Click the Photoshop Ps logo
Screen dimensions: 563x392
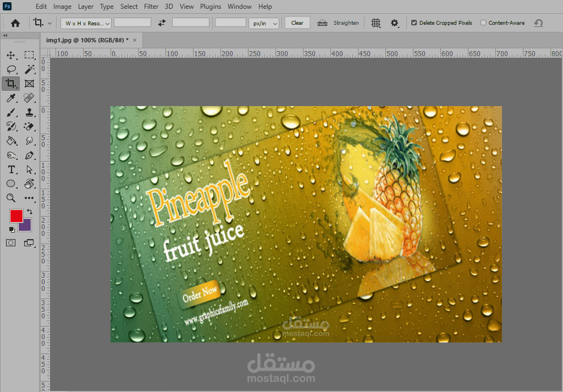click(x=7, y=6)
